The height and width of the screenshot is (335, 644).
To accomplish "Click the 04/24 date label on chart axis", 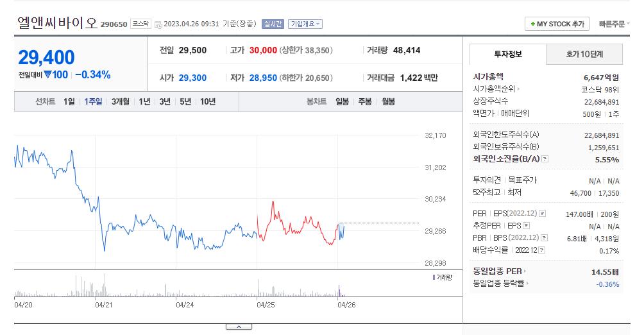I will coord(185,305).
